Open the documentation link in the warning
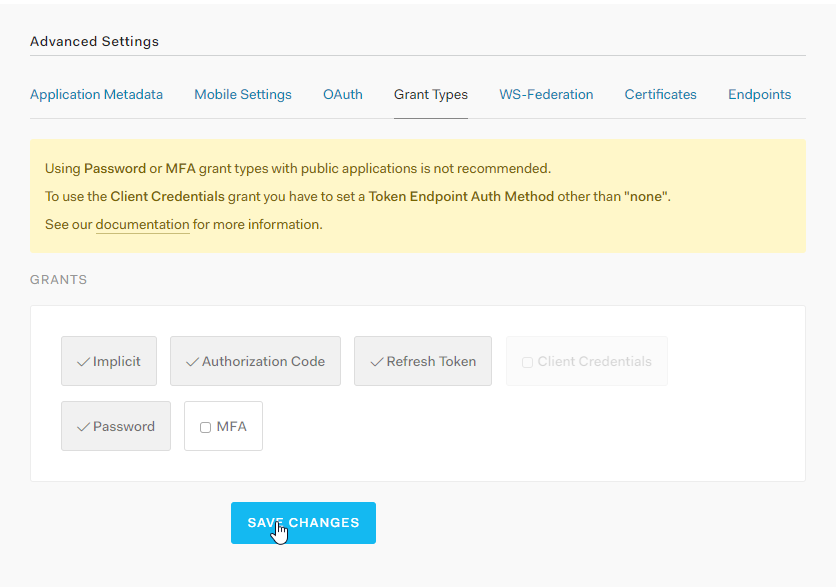 [x=143, y=225]
